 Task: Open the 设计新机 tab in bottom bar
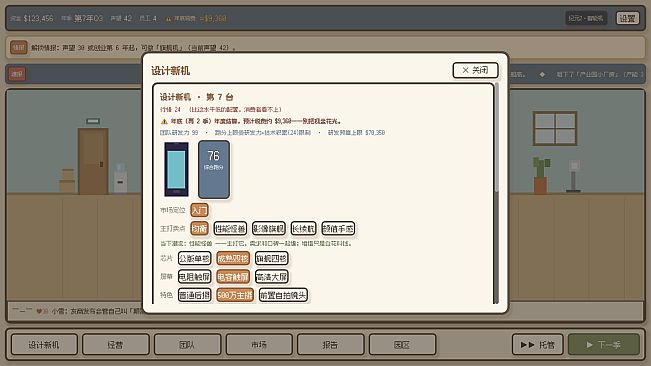[44, 344]
